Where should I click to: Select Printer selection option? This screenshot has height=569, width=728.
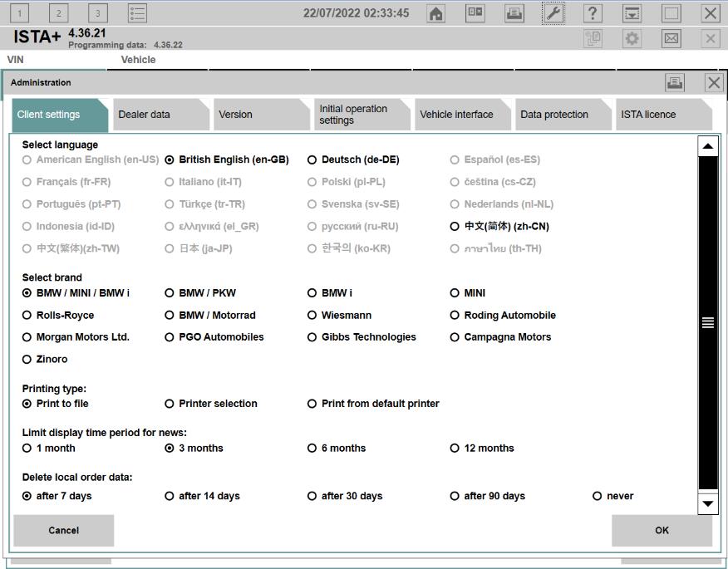211,404
